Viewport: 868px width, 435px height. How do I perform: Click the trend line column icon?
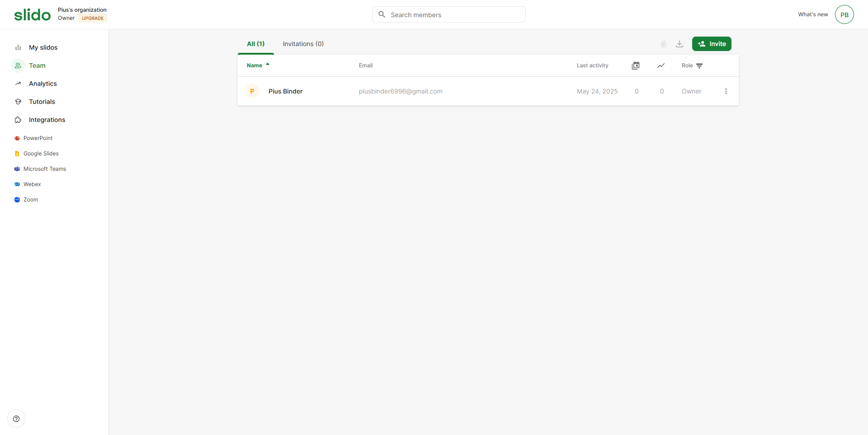[661, 65]
